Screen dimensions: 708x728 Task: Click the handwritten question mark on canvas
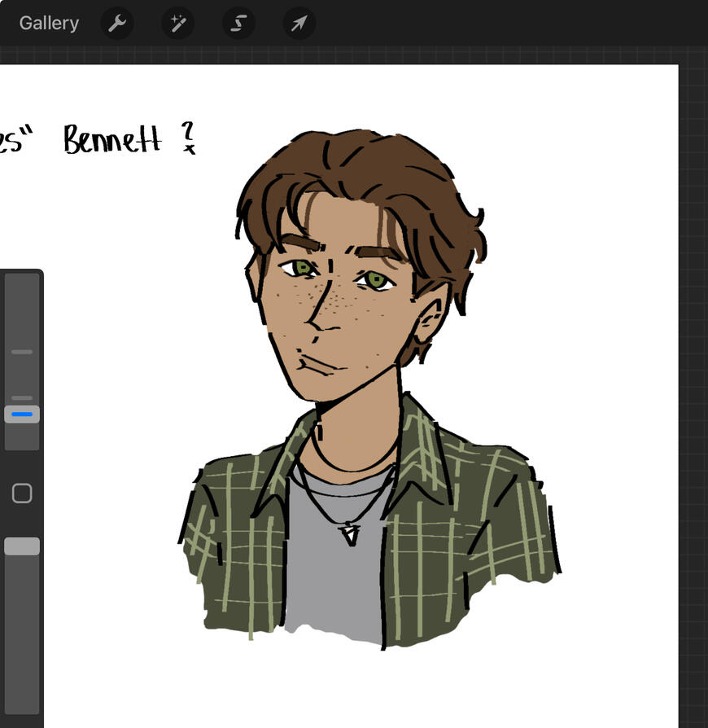tap(188, 136)
